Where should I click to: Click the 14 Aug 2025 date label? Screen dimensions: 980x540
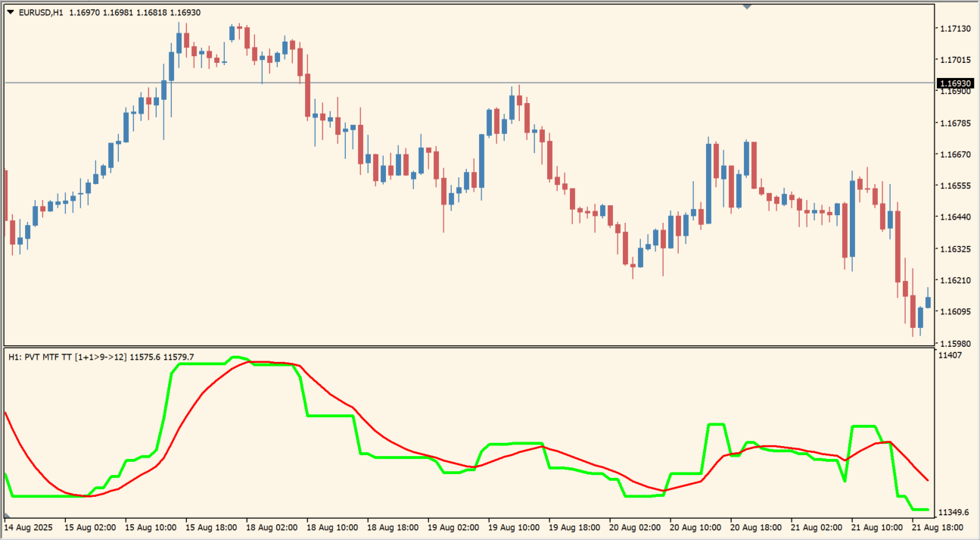tap(30, 526)
